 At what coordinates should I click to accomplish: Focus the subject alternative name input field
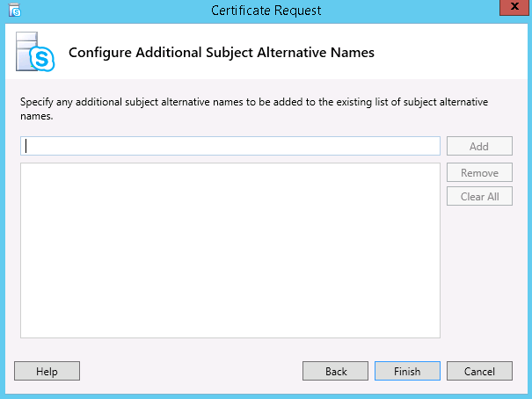230,146
